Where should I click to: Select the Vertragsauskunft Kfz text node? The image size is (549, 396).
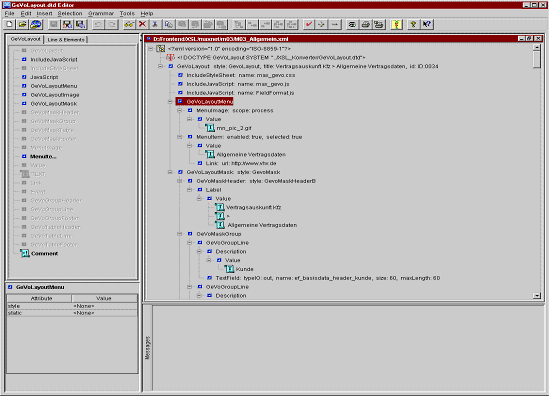tap(253, 207)
